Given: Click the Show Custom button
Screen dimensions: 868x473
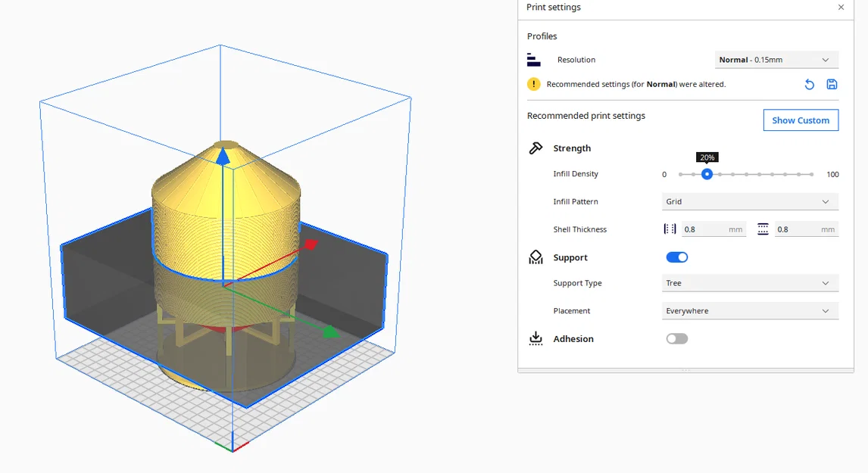Looking at the screenshot, I should point(801,120).
